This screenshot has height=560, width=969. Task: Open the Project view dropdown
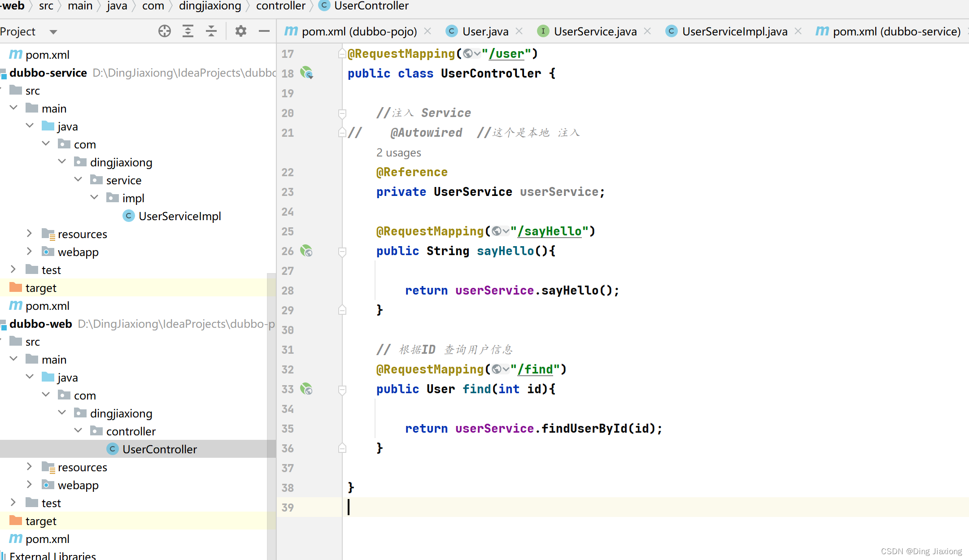[53, 32]
